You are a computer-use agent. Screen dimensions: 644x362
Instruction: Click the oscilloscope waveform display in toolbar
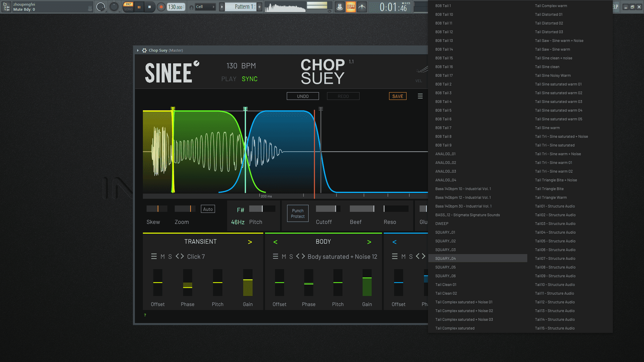tap(285, 7)
